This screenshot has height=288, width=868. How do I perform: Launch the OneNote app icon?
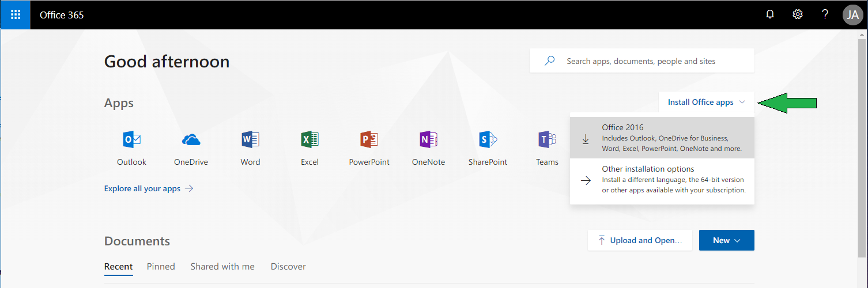(x=428, y=139)
